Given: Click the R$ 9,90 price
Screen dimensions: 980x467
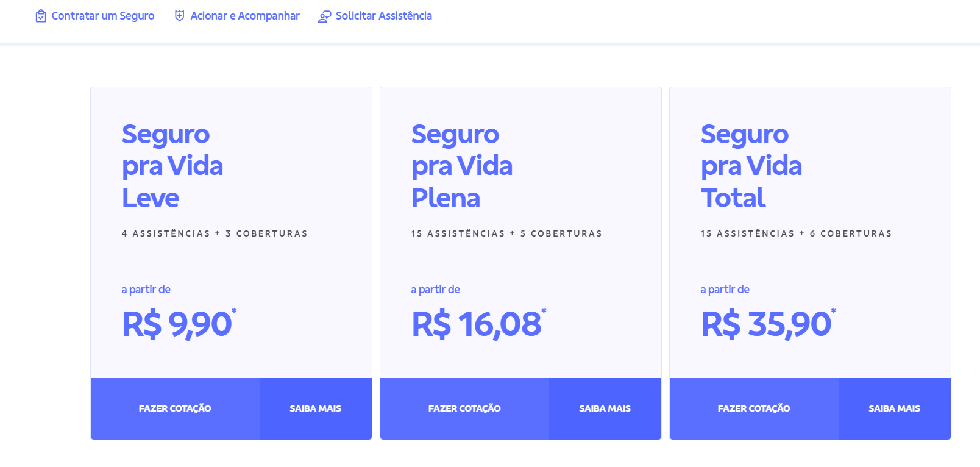Looking at the screenshot, I should [177, 324].
